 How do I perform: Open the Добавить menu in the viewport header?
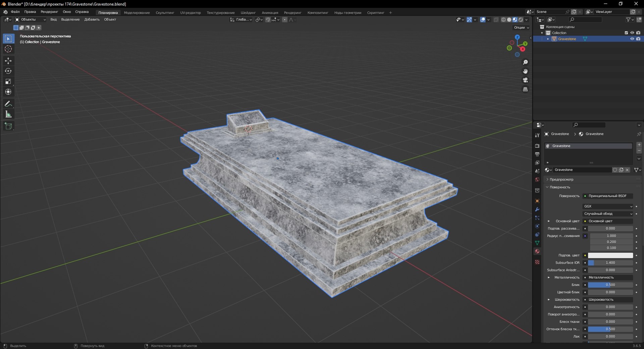tap(92, 19)
